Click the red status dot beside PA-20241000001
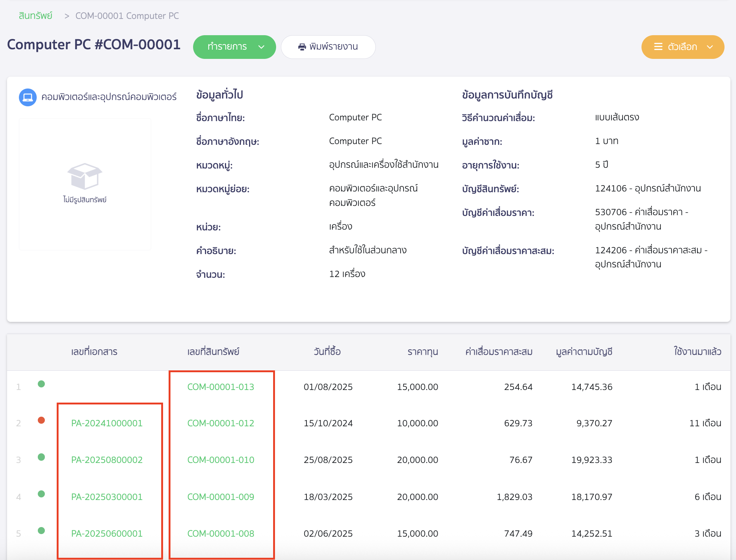 41,421
